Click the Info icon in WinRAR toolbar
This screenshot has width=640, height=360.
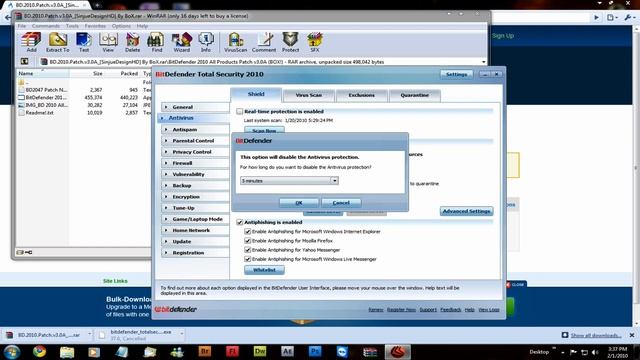pyautogui.click(x=206, y=42)
